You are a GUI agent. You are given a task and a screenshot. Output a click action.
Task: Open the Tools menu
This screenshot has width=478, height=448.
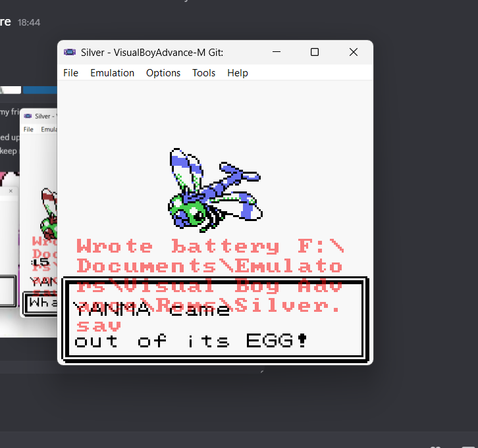coord(203,73)
